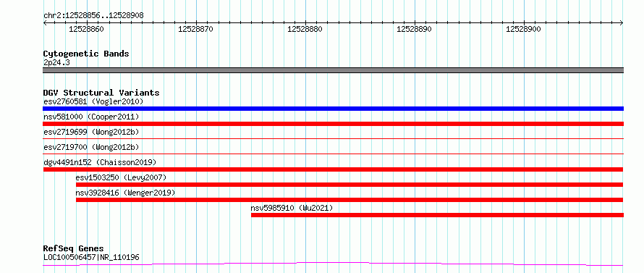Click the esv2719700 (Wong2012b) label
Viewport: 644px width, 273px height.
pyautogui.click(x=91, y=147)
